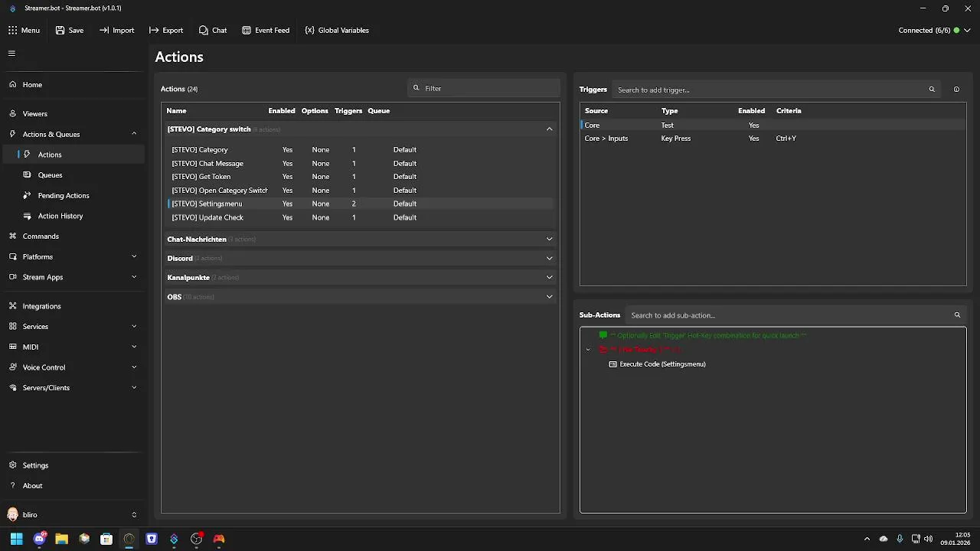Open Settings in sidebar

(x=73, y=465)
